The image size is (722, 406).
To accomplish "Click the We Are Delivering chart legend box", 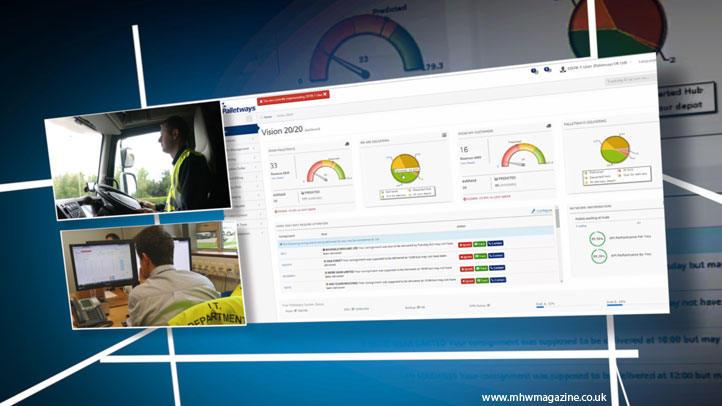I will [x=407, y=193].
